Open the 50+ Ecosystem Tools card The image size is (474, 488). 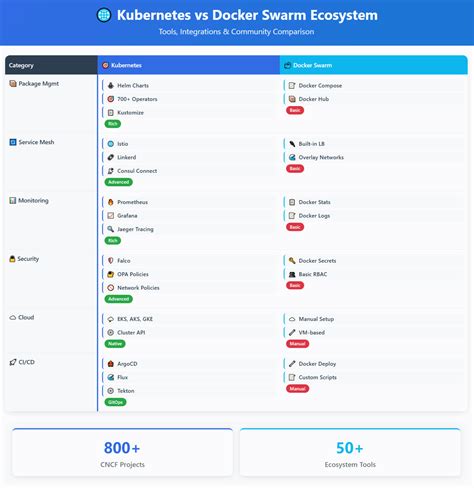(x=350, y=452)
